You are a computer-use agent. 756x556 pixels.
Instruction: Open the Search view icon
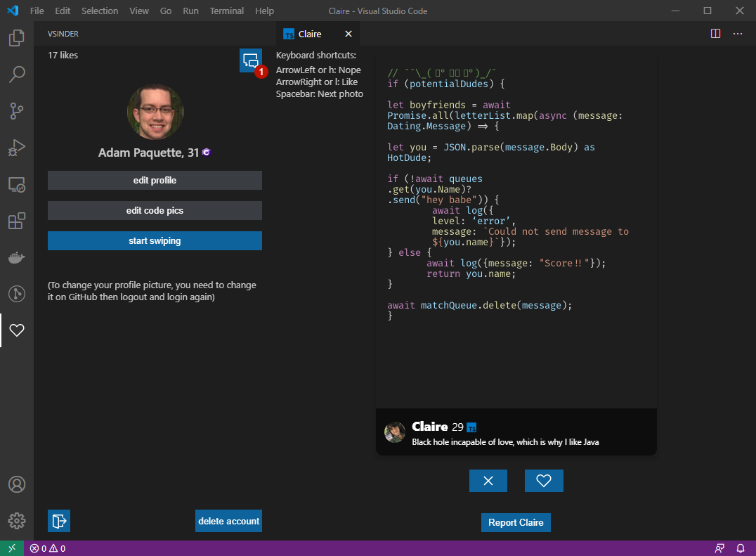pos(17,74)
